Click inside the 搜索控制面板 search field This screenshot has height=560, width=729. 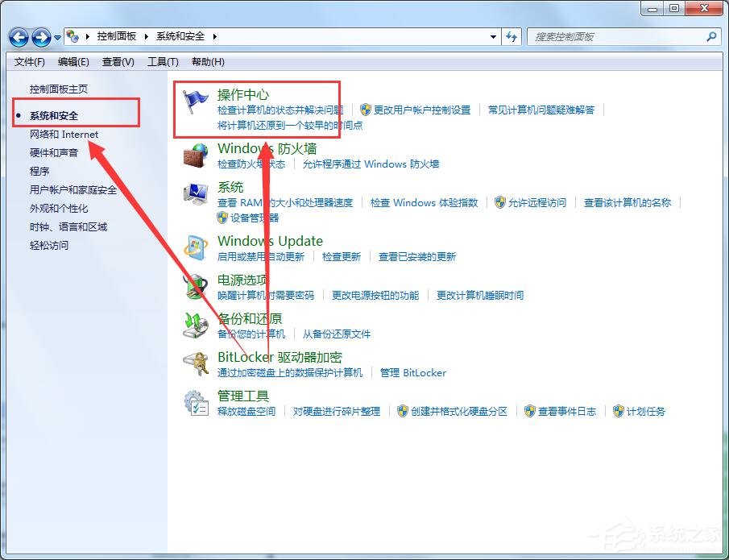(x=620, y=36)
